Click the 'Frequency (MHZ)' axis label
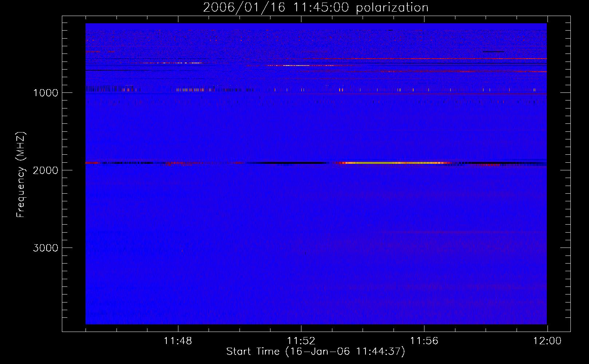 coord(20,175)
